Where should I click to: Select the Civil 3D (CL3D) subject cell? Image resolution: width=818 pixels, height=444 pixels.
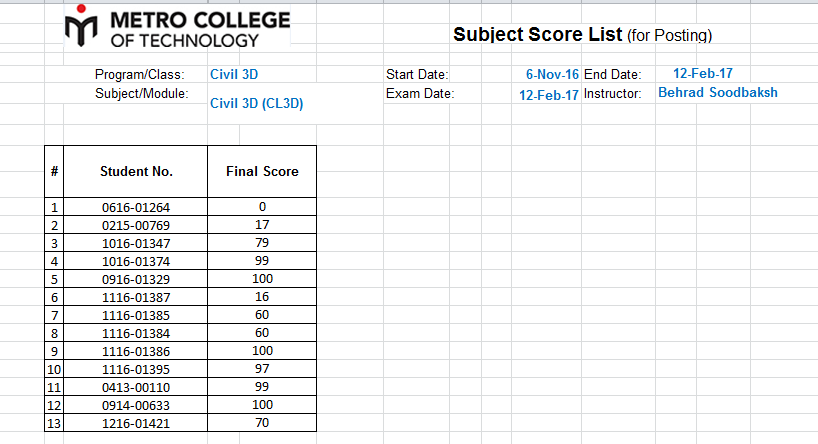tap(257, 103)
